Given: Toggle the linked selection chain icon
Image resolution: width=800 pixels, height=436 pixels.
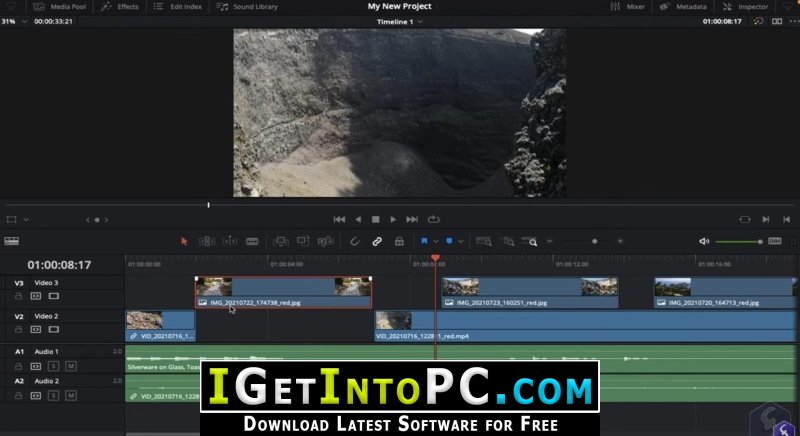Looking at the screenshot, I should pos(377,241).
